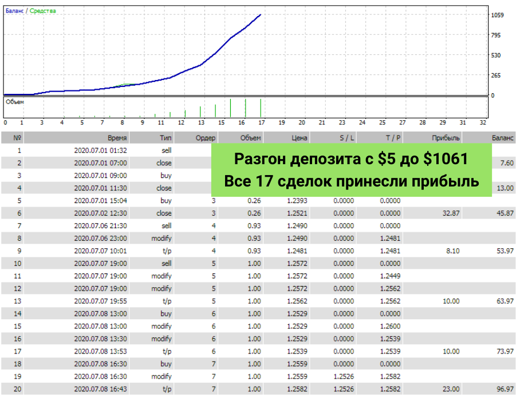Viewport: 532px width, 397px height.
Task: Click price 1.2521 in row 6
Action: tap(297, 213)
